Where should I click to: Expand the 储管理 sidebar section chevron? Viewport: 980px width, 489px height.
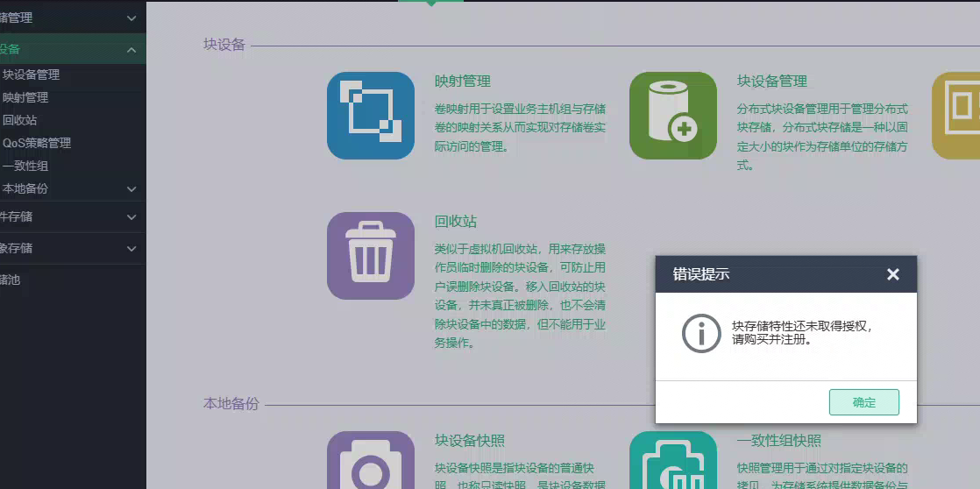[x=131, y=18]
